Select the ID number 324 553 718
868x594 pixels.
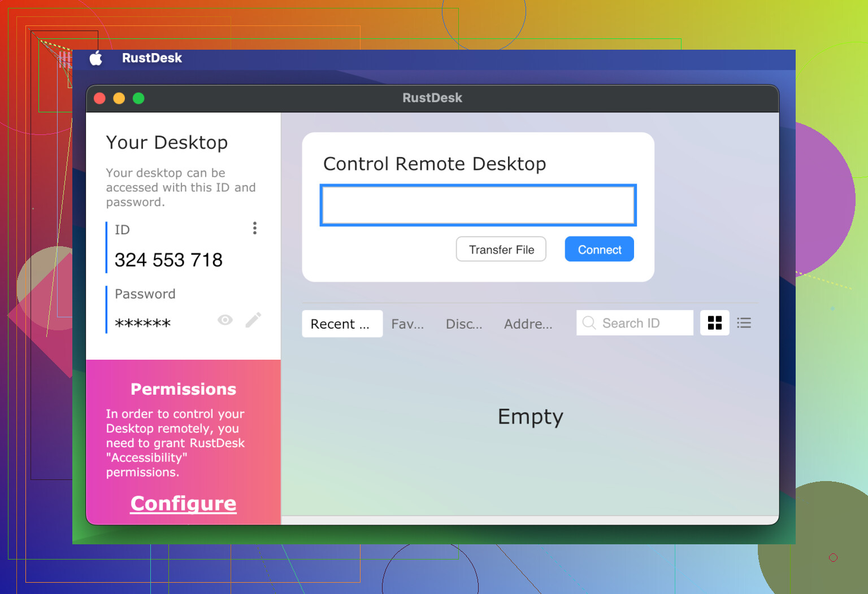click(x=168, y=260)
